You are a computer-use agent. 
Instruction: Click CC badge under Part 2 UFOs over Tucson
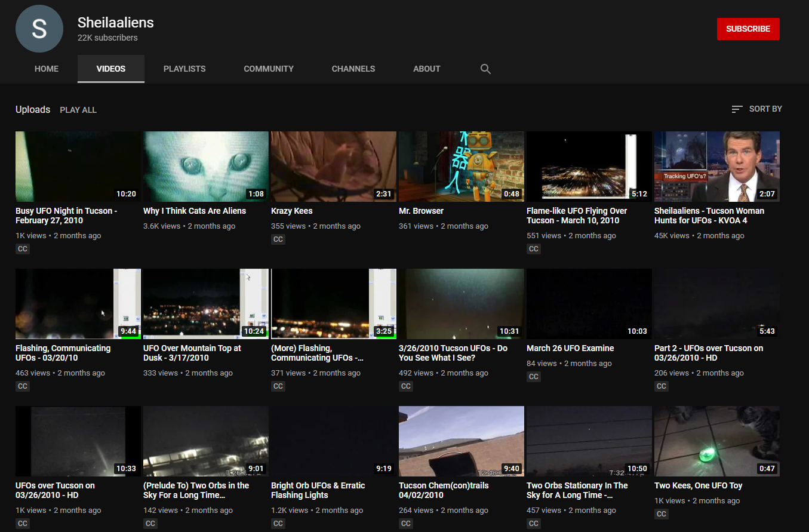click(662, 386)
